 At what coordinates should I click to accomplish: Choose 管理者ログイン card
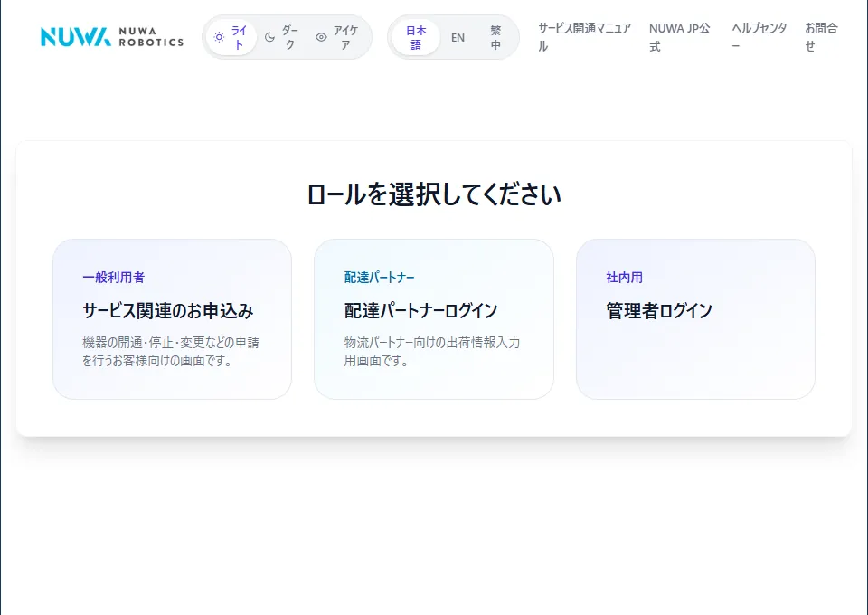(695, 319)
